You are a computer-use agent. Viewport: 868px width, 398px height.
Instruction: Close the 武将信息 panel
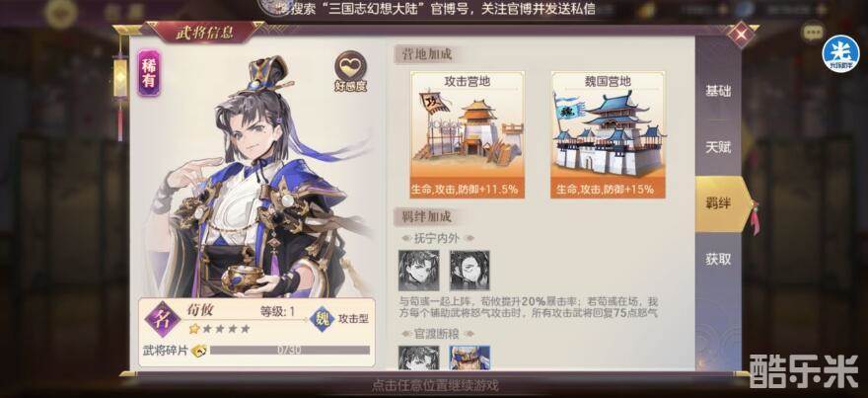pos(741,35)
